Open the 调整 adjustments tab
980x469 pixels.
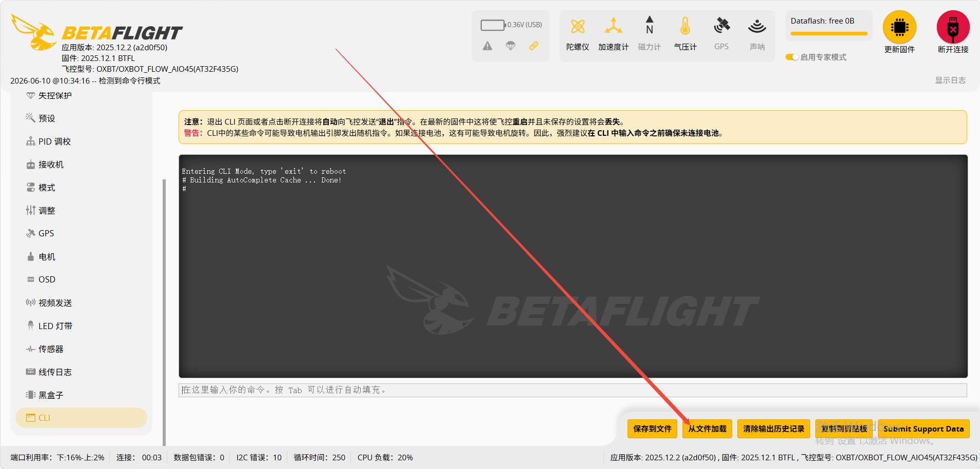point(81,211)
